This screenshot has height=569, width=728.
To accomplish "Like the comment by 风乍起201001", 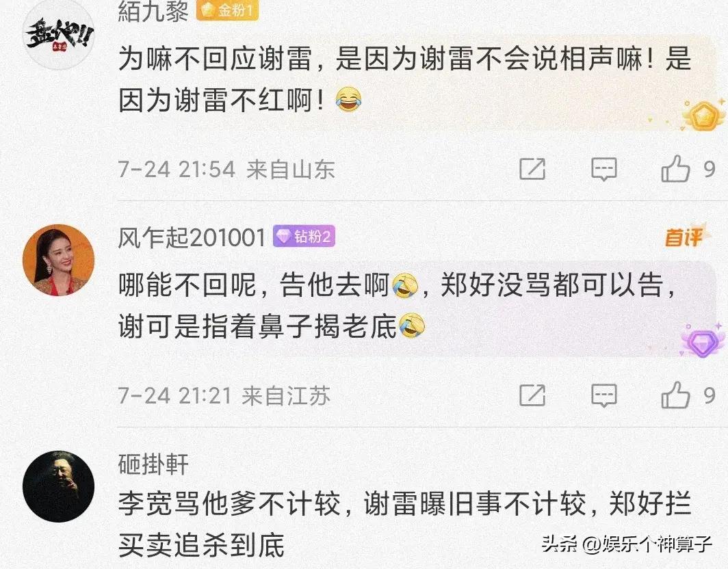I will (675, 395).
